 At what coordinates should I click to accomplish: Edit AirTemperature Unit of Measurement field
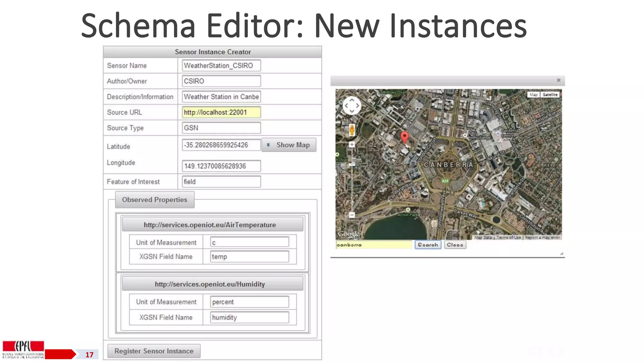coord(250,242)
